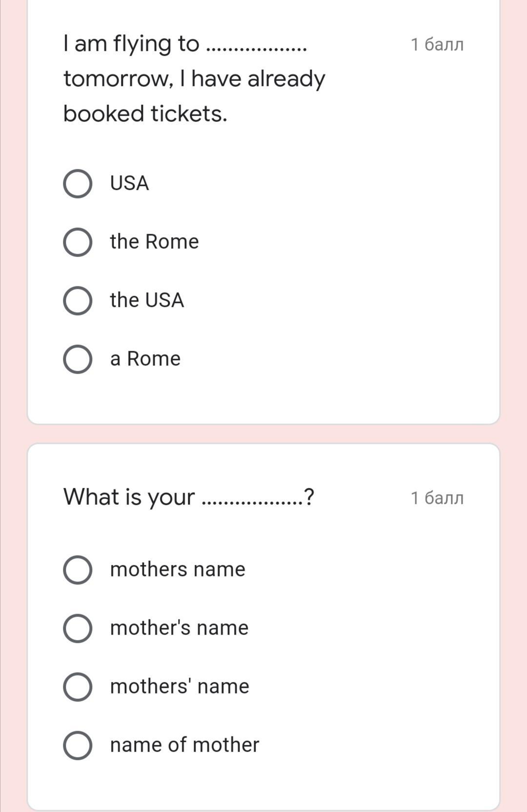Choose 'mothers name' without apostrophe
527x812 pixels.
(78, 570)
